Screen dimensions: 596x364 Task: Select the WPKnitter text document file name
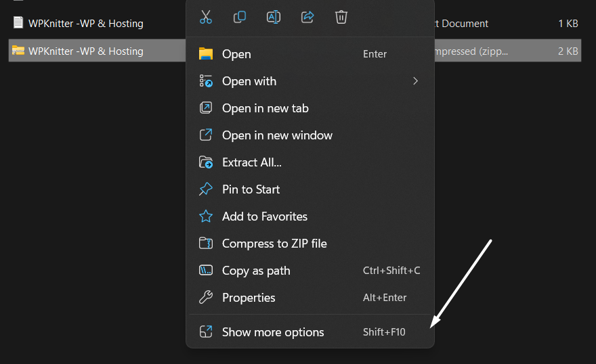(85, 24)
